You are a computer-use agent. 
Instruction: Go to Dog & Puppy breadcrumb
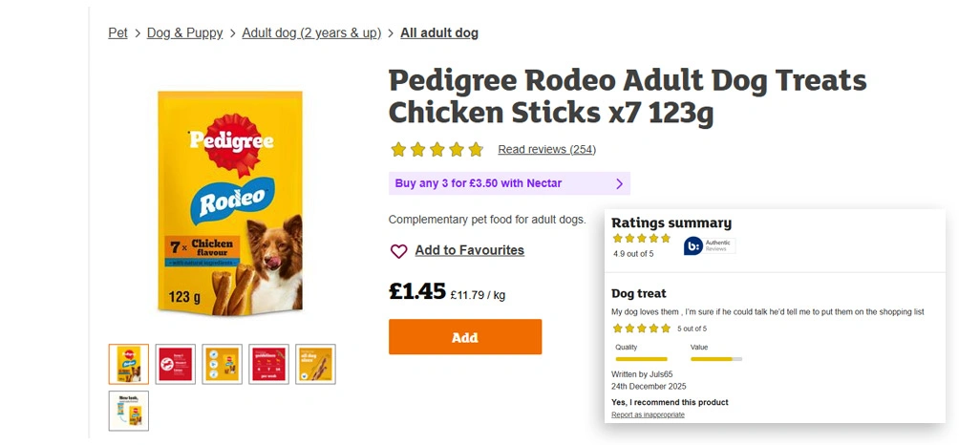(184, 32)
